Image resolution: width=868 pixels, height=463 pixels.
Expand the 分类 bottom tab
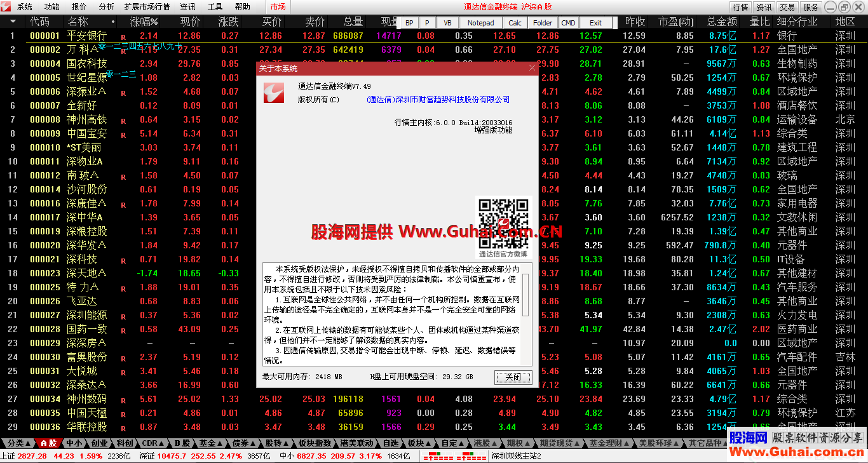pyautogui.click(x=18, y=443)
